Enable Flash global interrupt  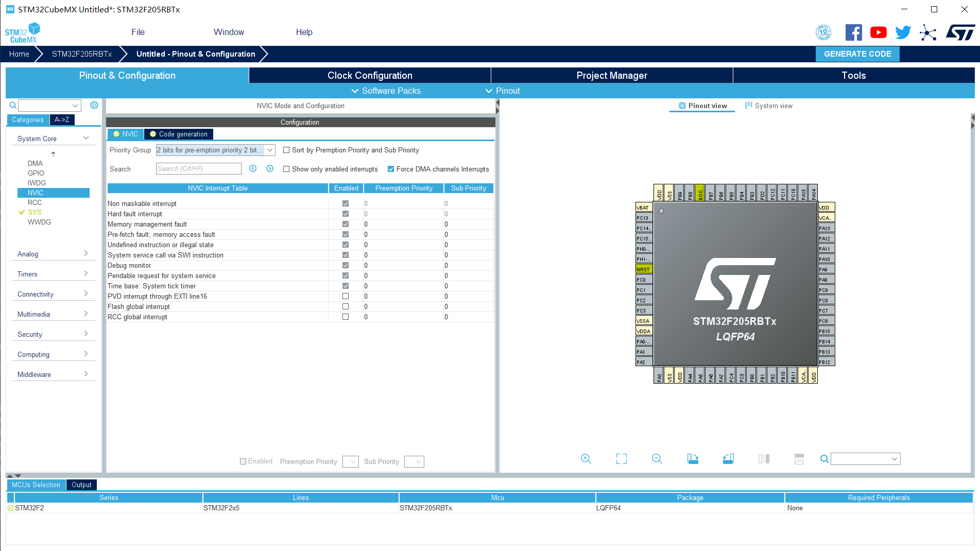[346, 306]
